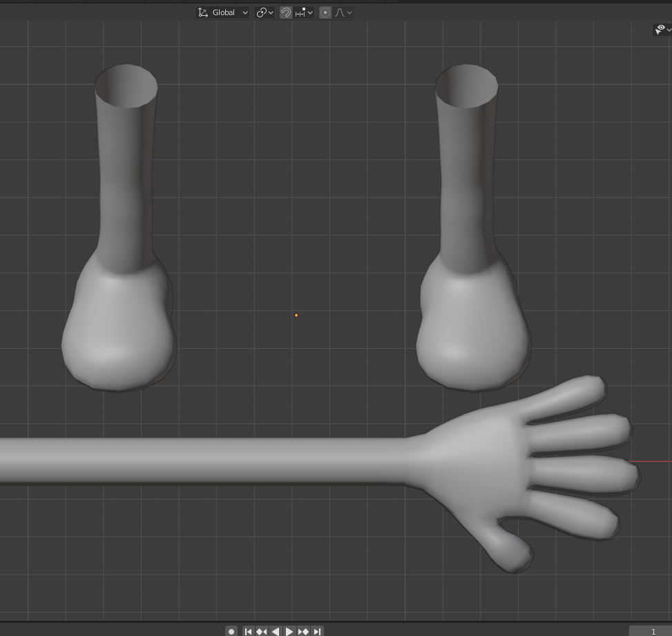Viewport: 672px width, 636px height.
Task: Click the current frame number field
Action: coord(653,630)
